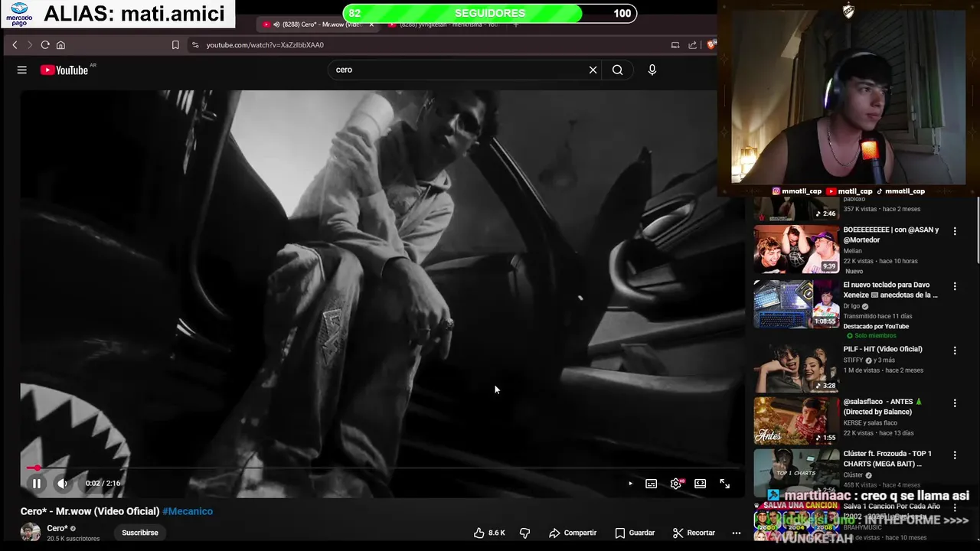
Task: Click the Mercado Pago logo in the overlay
Action: [x=19, y=13]
